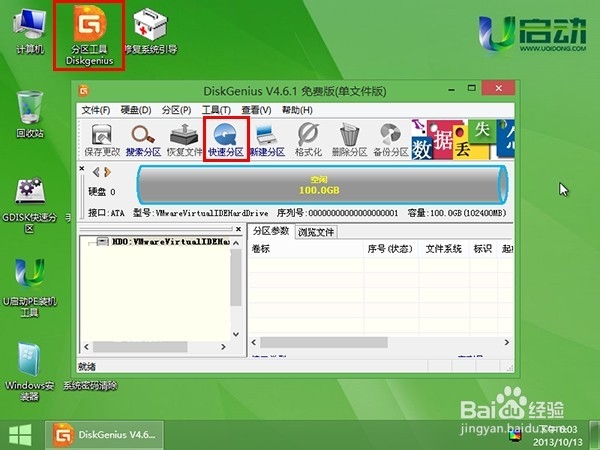Open the Windows Start button
Image resolution: width=600 pixels, height=450 pixels.
pyautogui.click(x=20, y=435)
